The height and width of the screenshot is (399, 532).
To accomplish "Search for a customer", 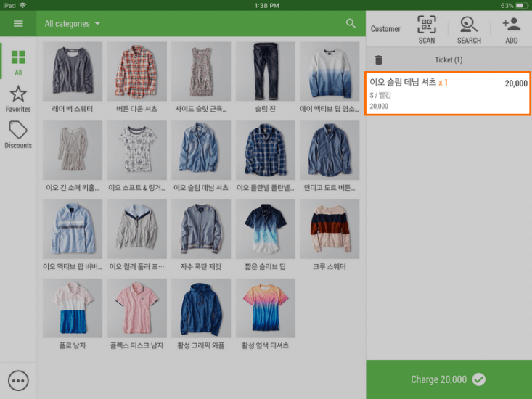I will point(469,30).
